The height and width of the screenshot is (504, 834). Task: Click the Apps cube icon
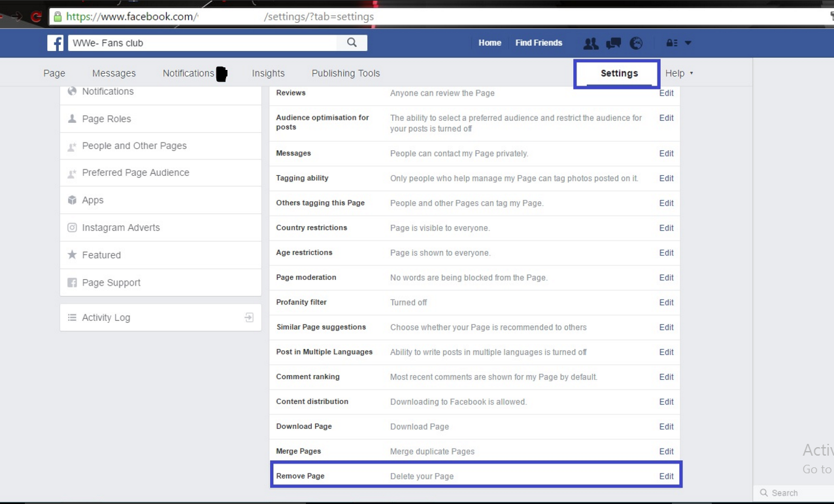72,200
